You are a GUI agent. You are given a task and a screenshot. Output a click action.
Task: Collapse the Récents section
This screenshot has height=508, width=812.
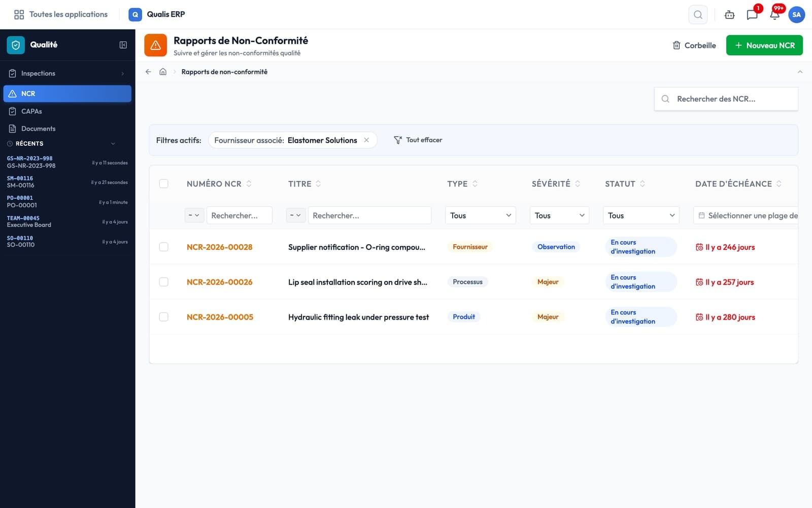[113, 144]
